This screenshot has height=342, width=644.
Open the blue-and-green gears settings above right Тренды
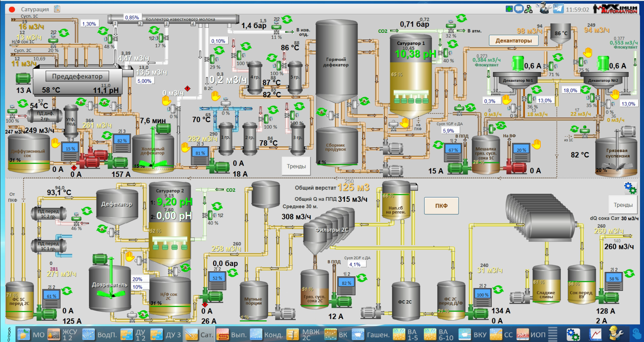click(x=630, y=188)
